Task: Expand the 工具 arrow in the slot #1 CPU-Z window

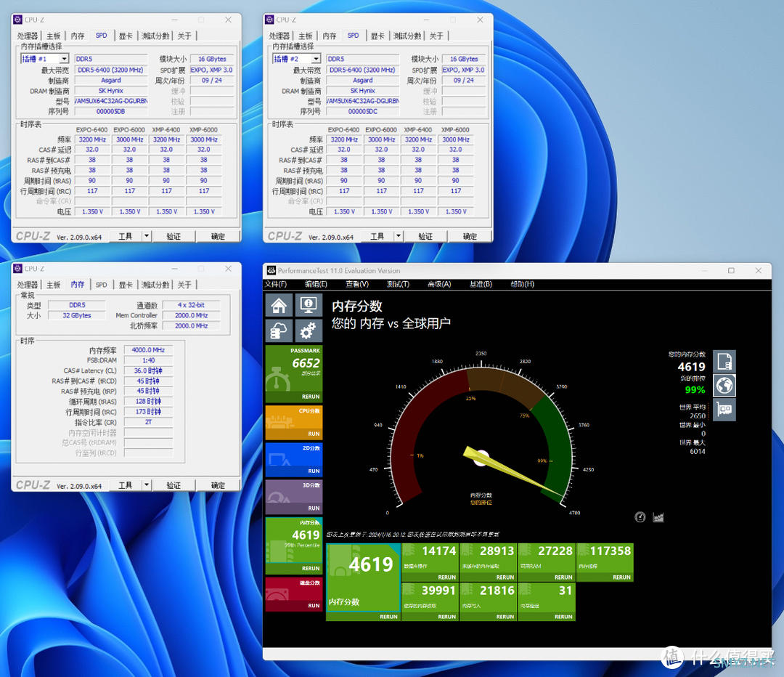Action: pos(147,236)
